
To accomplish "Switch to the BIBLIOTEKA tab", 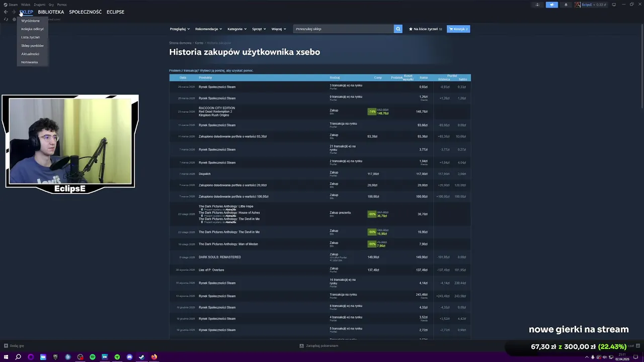I will point(51,12).
